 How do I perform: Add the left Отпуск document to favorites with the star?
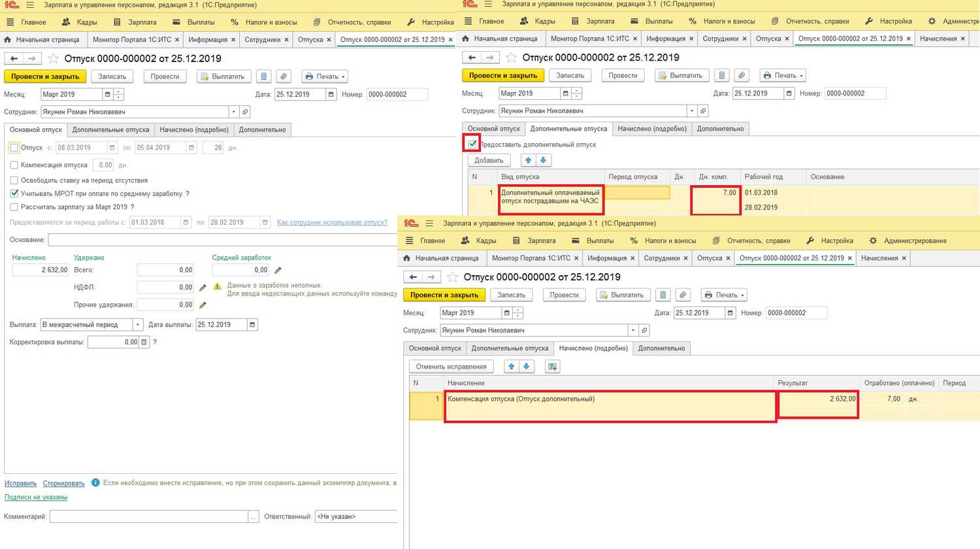point(54,59)
